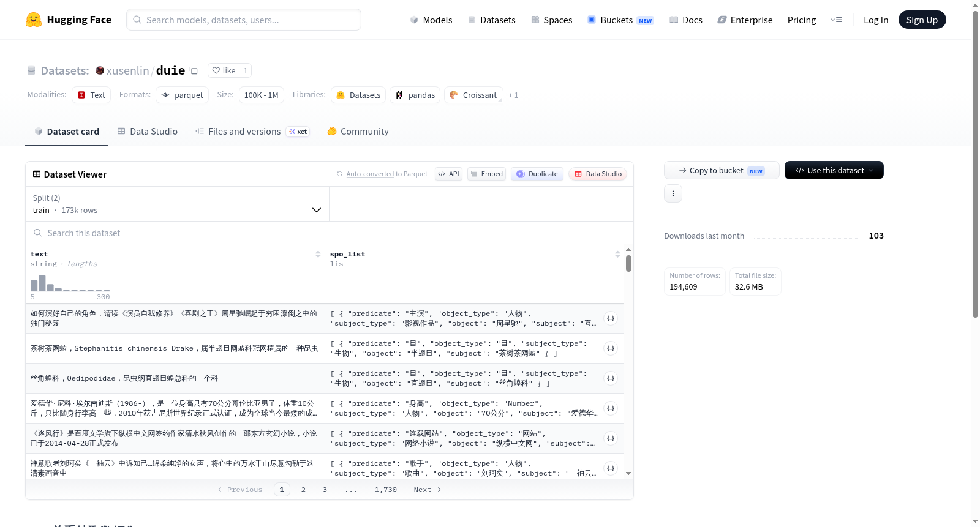
Task: Open Spaces in the top navigation
Action: [551, 20]
